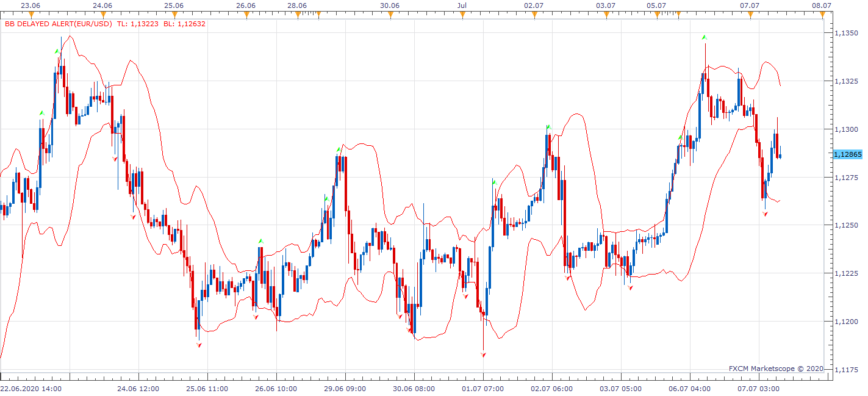This screenshot has height=396, width=868.
Task: Click the orange day marker under 26.06
Action: point(246,14)
